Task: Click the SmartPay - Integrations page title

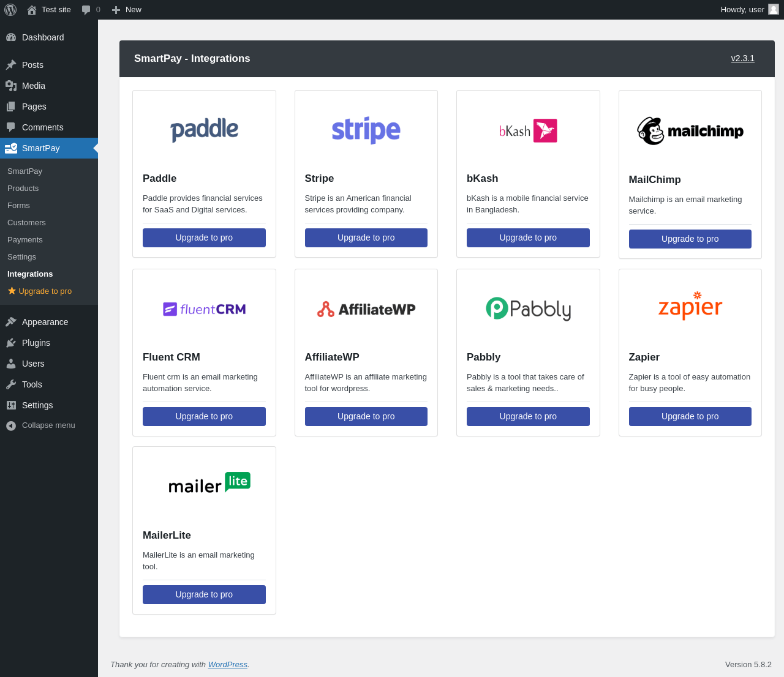Action: click(192, 58)
